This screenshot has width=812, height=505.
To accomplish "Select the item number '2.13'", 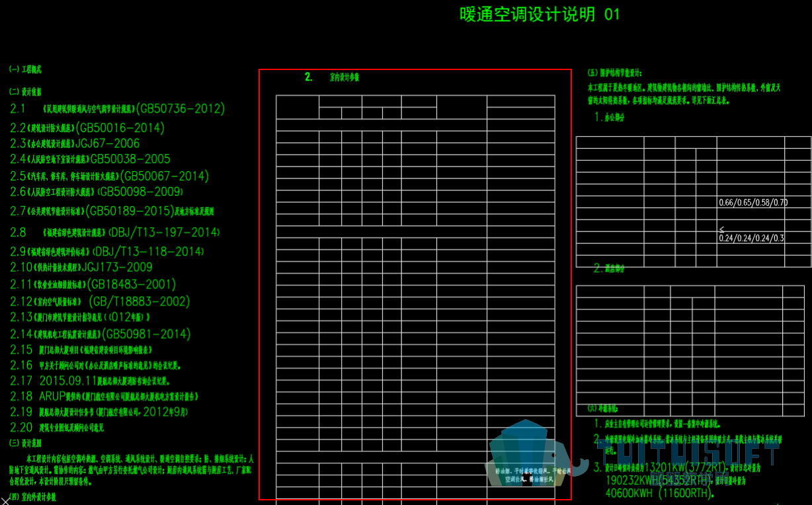I will point(21,317).
